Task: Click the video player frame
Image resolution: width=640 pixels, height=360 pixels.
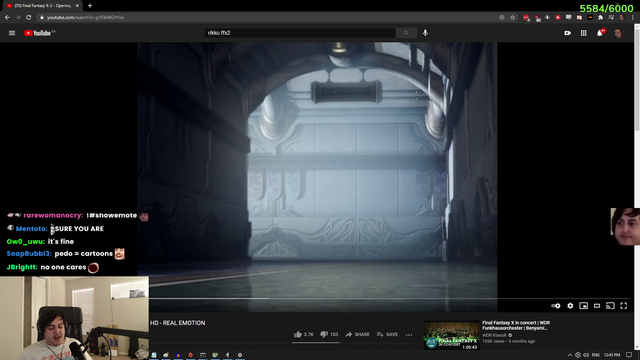Action: click(317, 177)
